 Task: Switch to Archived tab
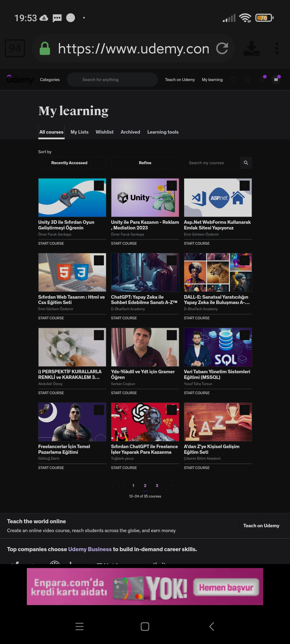click(x=130, y=132)
